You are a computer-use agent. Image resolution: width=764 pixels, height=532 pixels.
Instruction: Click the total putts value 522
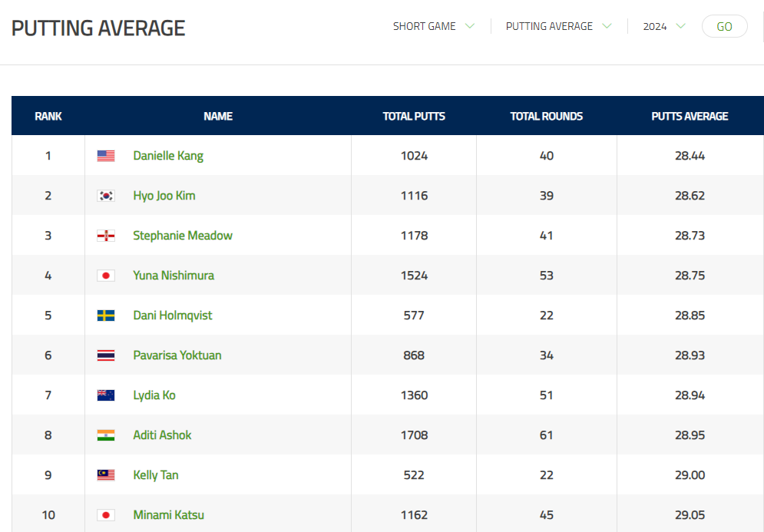tap(414, 475)
